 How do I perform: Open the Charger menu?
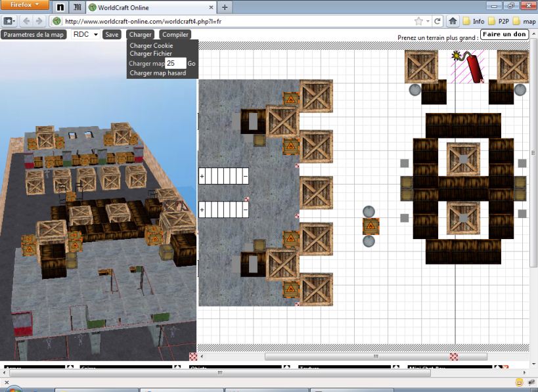tap(140, 35)
